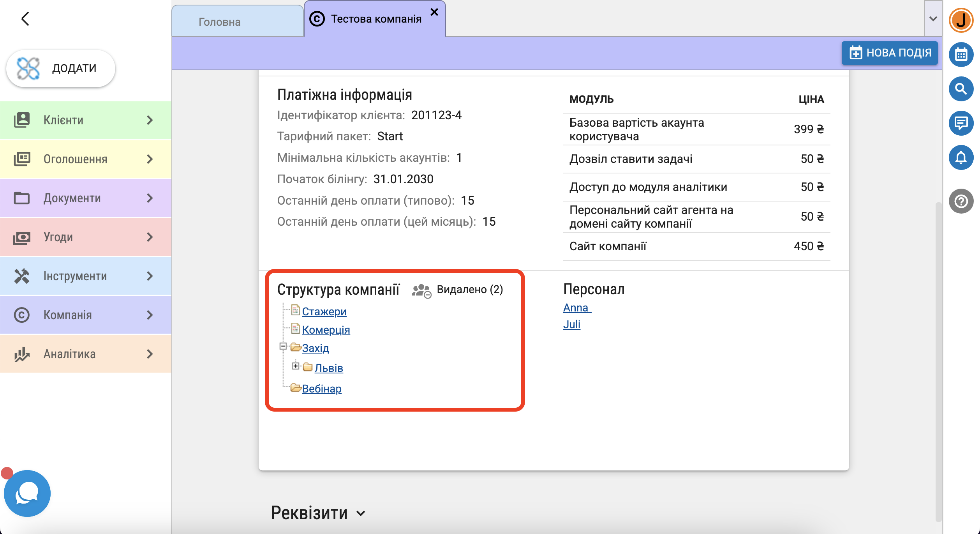
Task: Close the Тестова компанія tab
Action: [x=434, y=12]
